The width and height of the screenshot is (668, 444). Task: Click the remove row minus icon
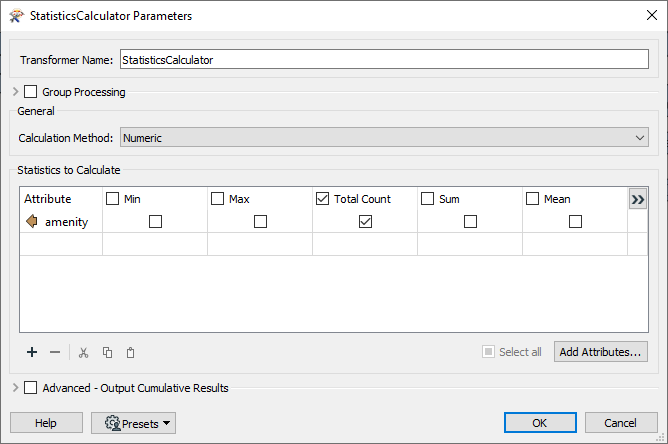point(55,352)
